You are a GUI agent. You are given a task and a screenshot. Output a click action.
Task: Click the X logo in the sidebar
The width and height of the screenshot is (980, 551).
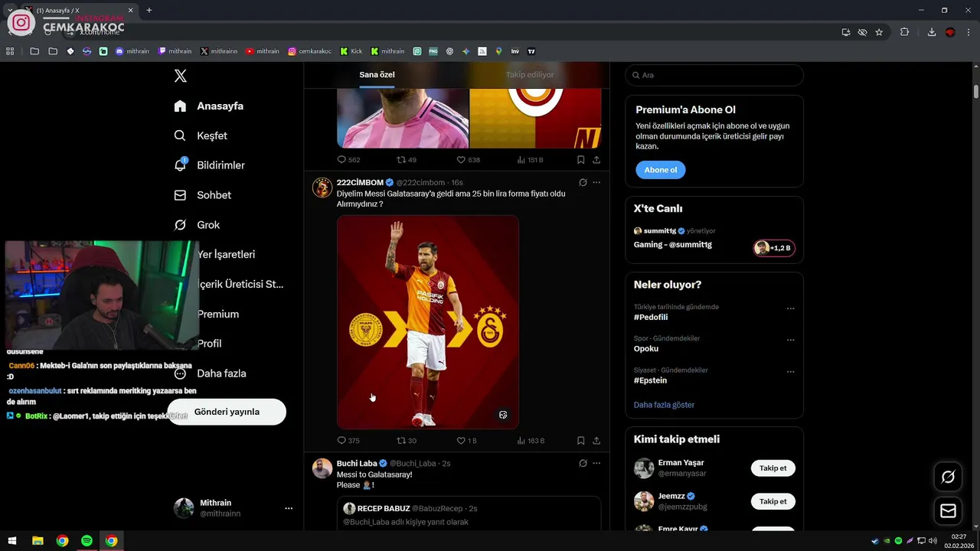pyautogui.click(x=180, y=76)
